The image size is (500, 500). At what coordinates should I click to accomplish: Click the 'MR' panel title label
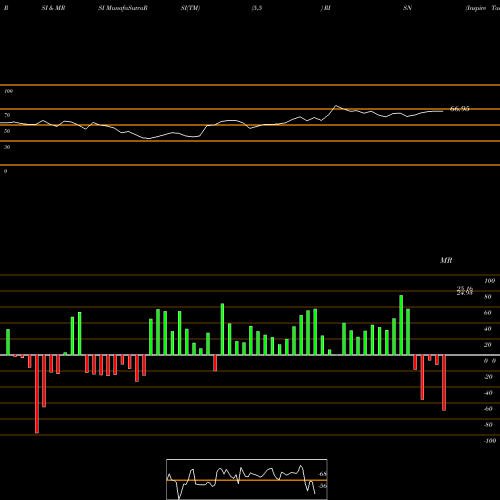point(446,260)
